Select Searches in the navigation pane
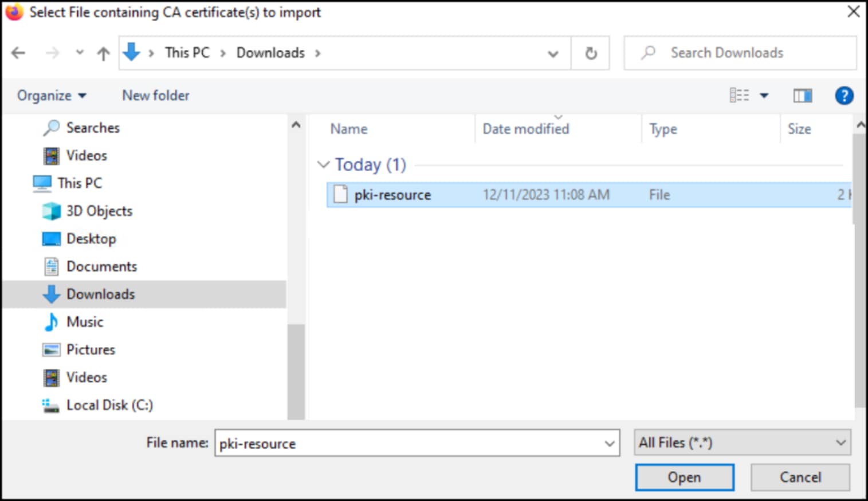The image size is (868, 501). (93, 128)
